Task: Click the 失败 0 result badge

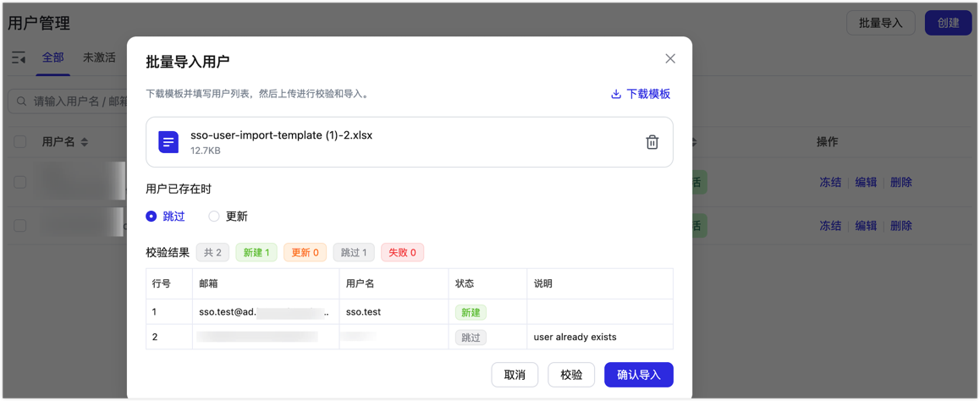Action: click(x=403, y=252)
